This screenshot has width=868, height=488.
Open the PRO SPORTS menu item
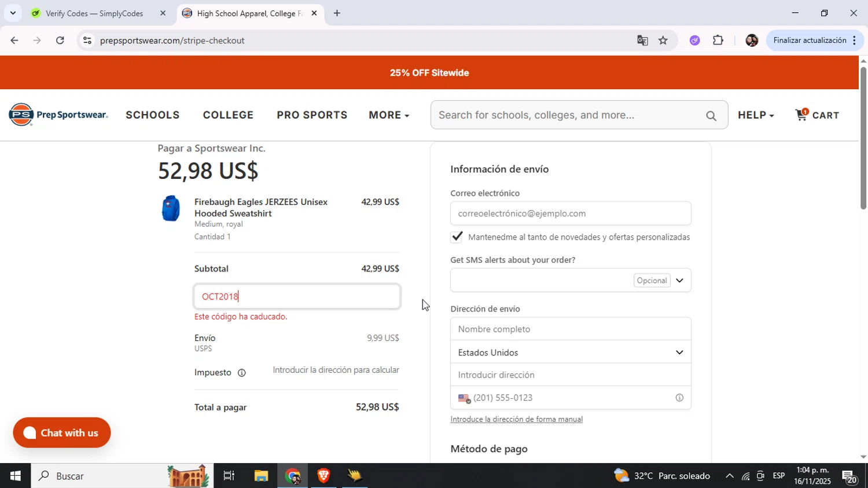(312, 115)
